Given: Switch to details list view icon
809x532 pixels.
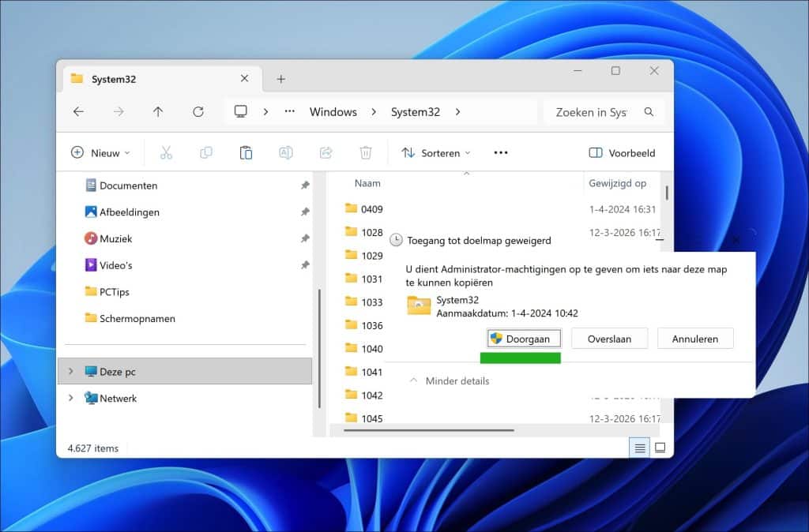Looking at the screenshot, I should [640, 448].
